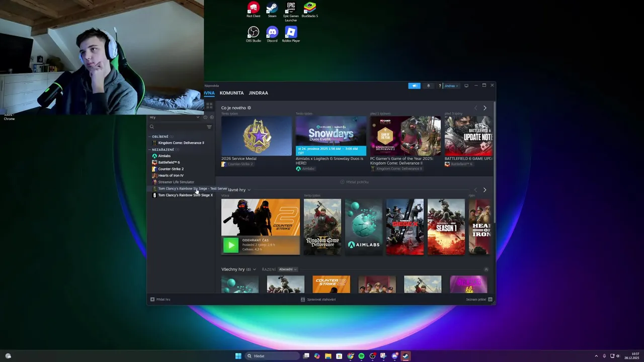The image size is (644, 362).
Task: Select Streamer Life Simulator in library list
Action: (x=176, y=182)
